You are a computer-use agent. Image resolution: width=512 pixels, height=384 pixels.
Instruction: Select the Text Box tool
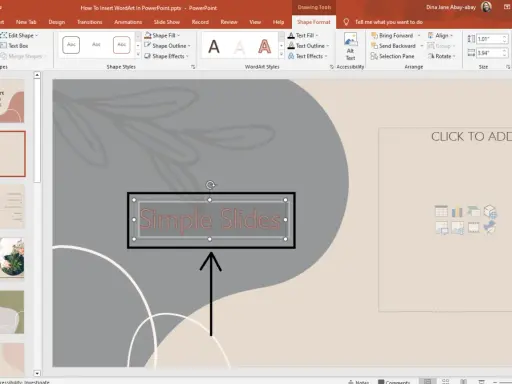[x=15, y=46]
